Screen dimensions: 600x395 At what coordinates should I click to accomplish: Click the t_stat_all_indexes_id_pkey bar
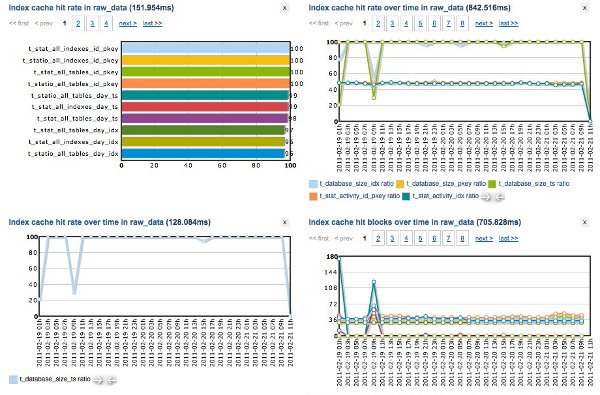pos(206,48)
